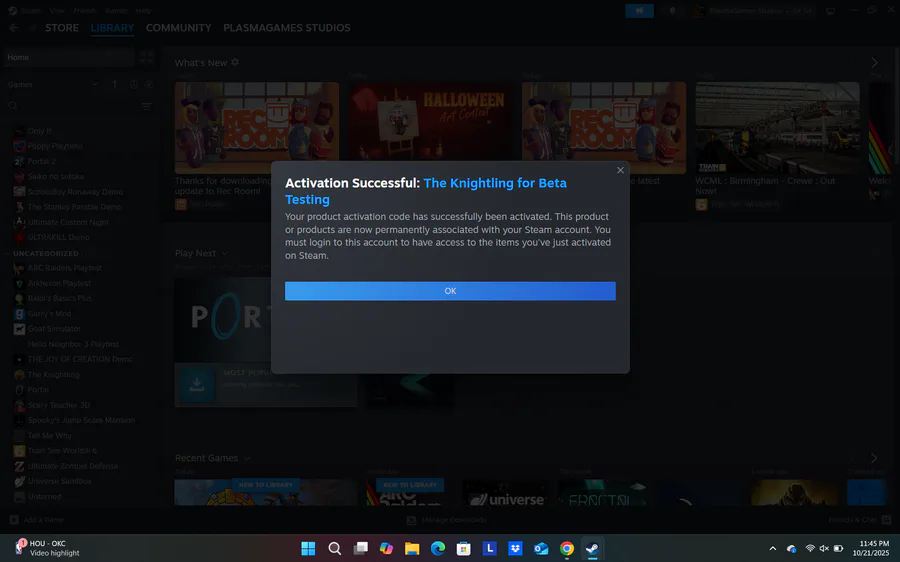Switch to the LIBRARY tab
The width and height of the screenshot is (900, 562).
pos(112,28)
